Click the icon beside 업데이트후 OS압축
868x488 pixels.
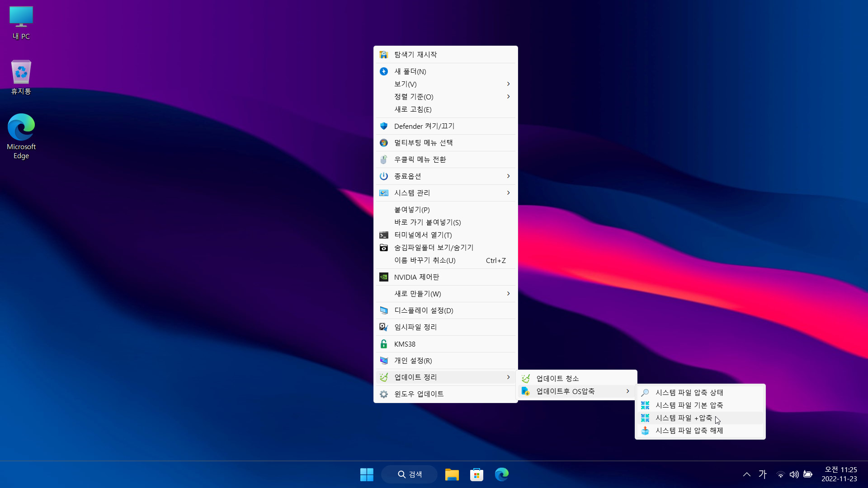526,391
